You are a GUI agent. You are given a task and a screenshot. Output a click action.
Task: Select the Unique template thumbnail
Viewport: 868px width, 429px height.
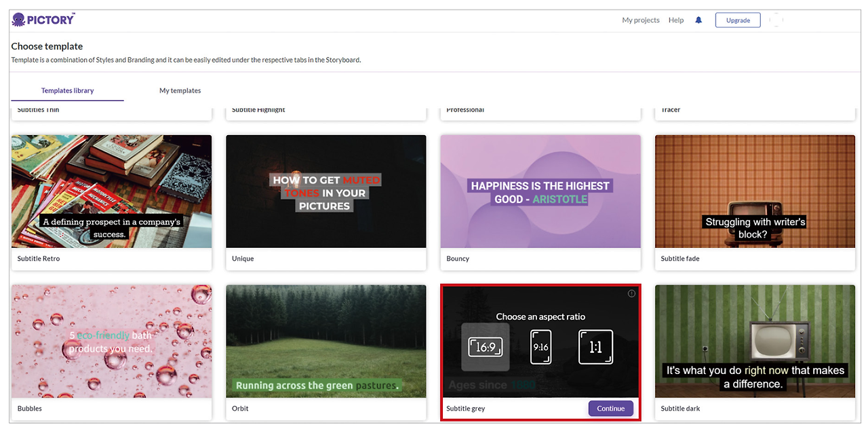coord(326,191)
